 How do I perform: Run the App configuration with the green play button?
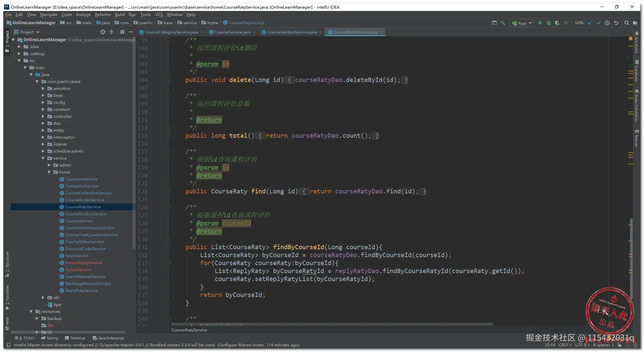click(x=540, y=23)
